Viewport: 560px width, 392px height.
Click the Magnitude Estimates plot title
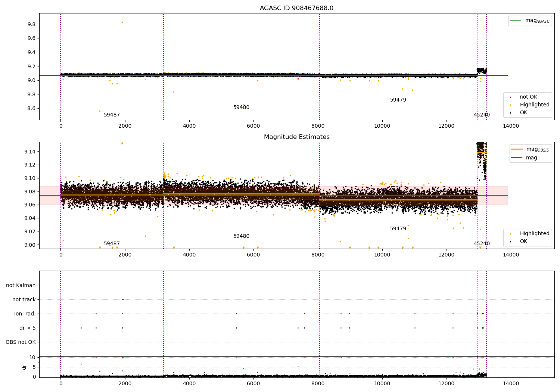click(296, 137)
